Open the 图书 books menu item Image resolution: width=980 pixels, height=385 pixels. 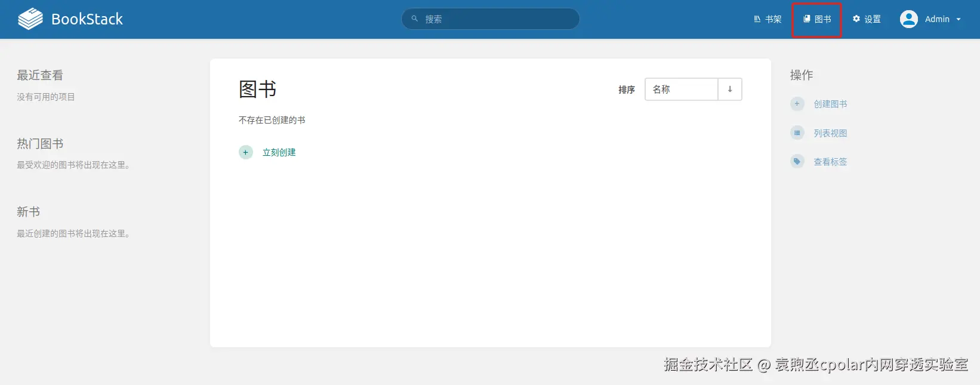[817, 19]
